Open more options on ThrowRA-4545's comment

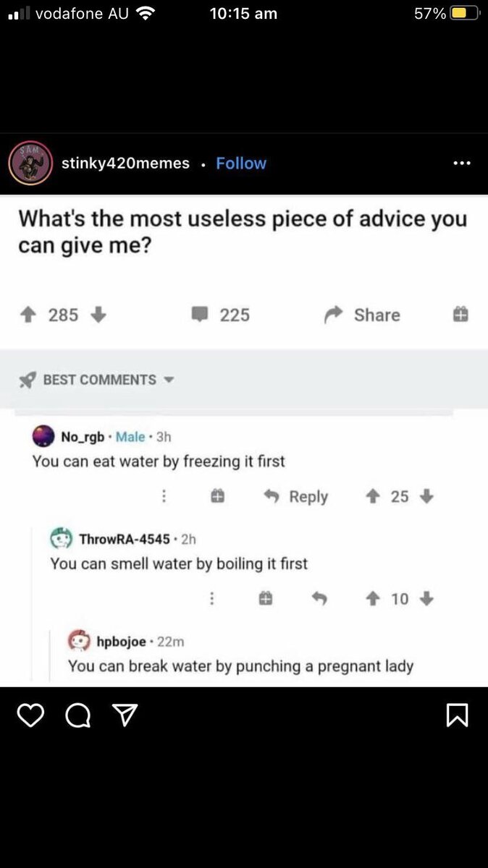pos(212,599)
